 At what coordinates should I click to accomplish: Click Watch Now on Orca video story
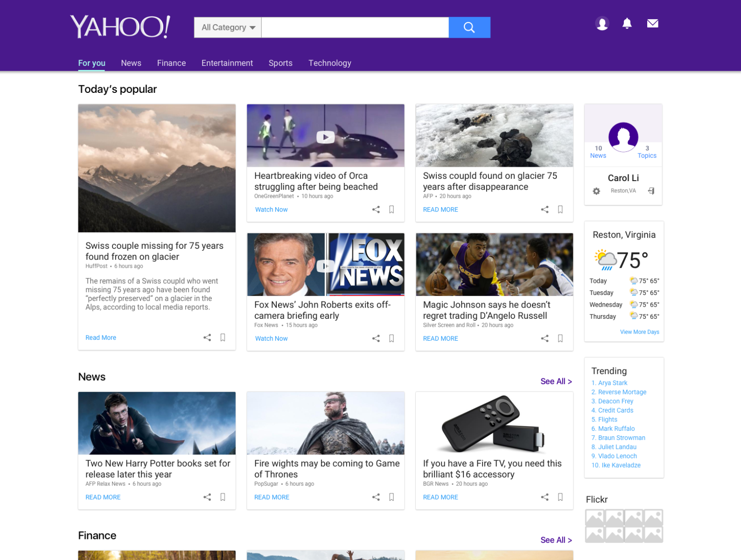point(272,210)
